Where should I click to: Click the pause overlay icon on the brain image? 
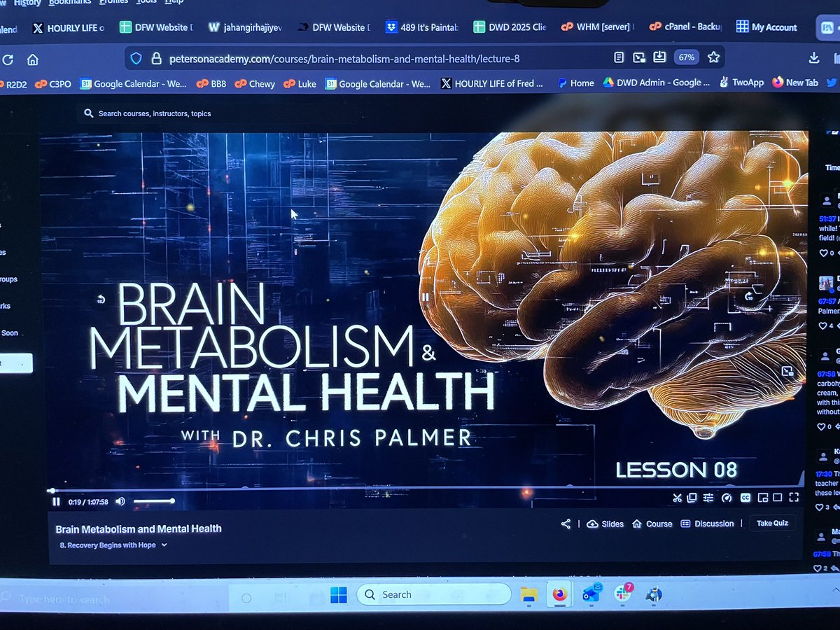point(425,297)
